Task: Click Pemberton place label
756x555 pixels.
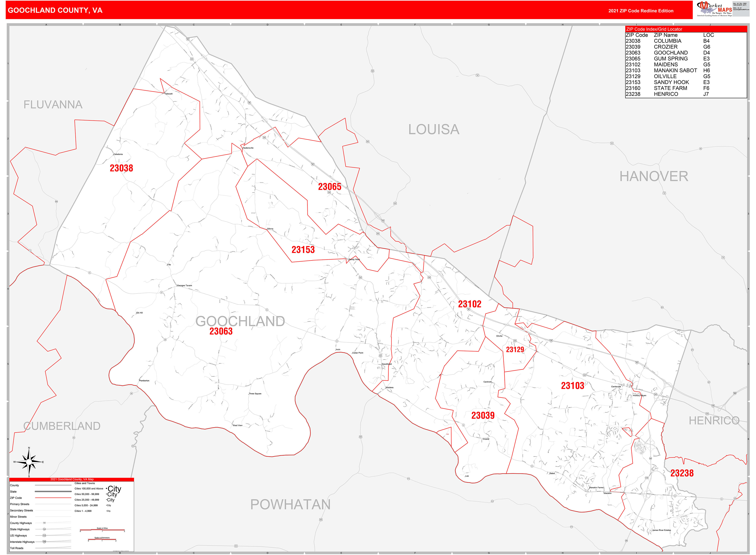Action: point(144,381)
